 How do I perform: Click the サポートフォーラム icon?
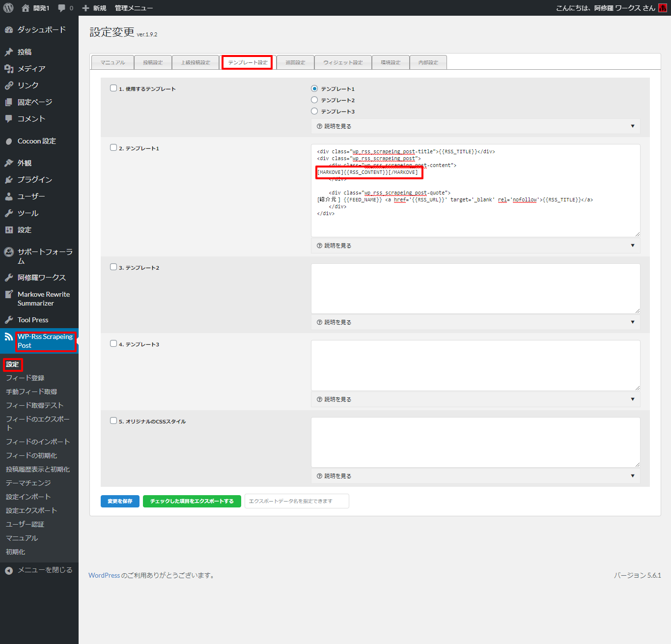(x=9, y=252)
